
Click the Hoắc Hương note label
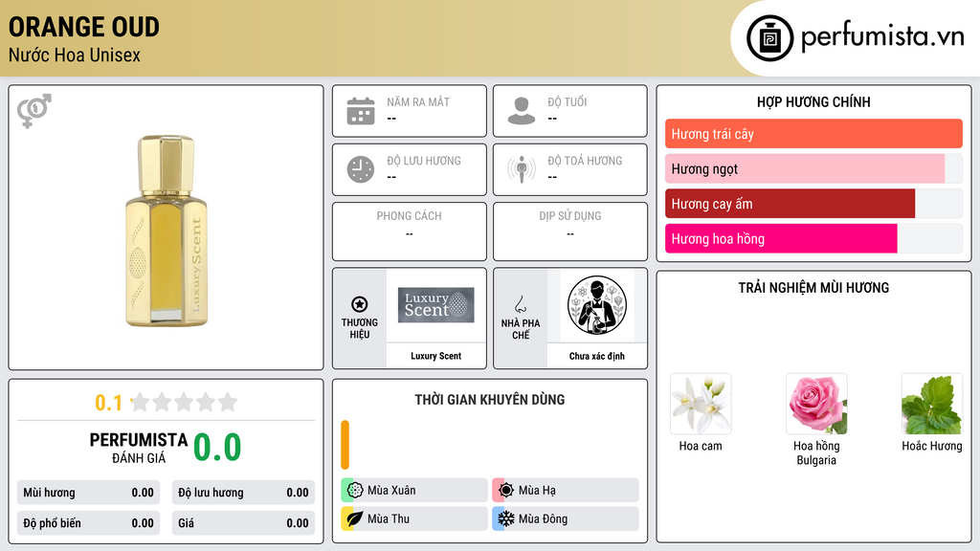tap(932, 446)
